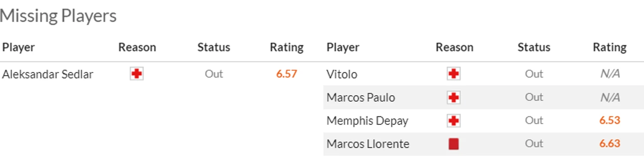Screen dimensions: 644x161
Task: Click the injury cross icon beside Vitolo
Action: pos(453,74)
